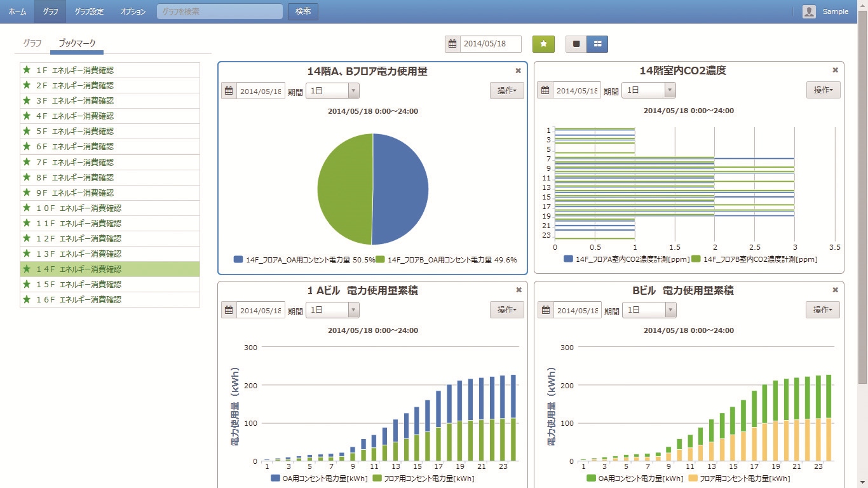868x488 pixels.
Task: Click the top date field 2014/05/18
Action: pyautogui.click(x=491, y=44)
